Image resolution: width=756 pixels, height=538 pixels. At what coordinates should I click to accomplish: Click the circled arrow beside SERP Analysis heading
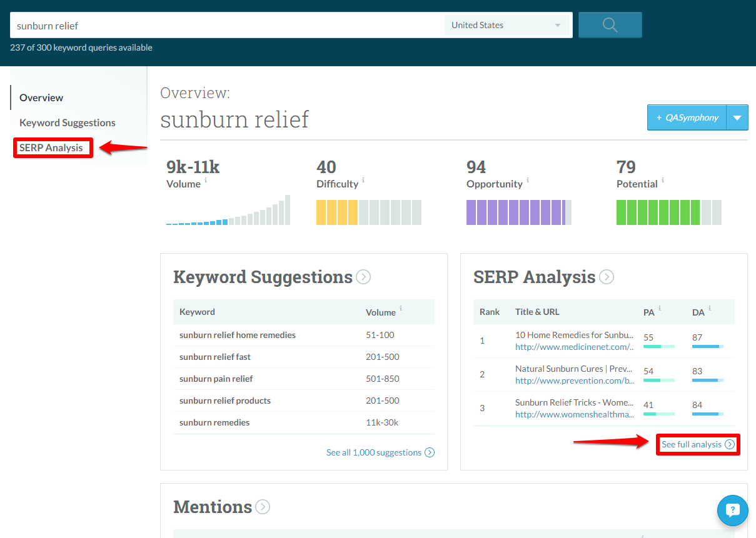(x=606, y=277)
